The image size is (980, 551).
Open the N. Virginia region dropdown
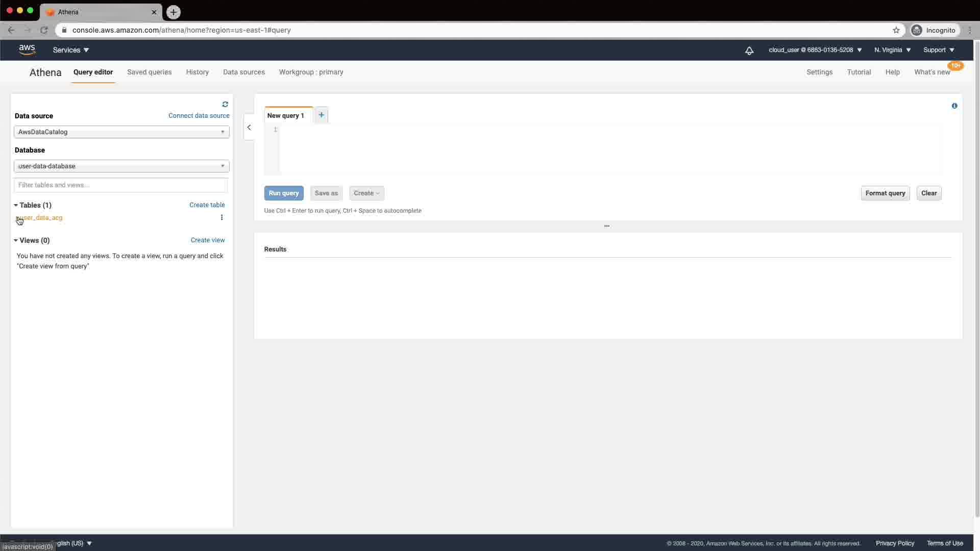point(892,50)
